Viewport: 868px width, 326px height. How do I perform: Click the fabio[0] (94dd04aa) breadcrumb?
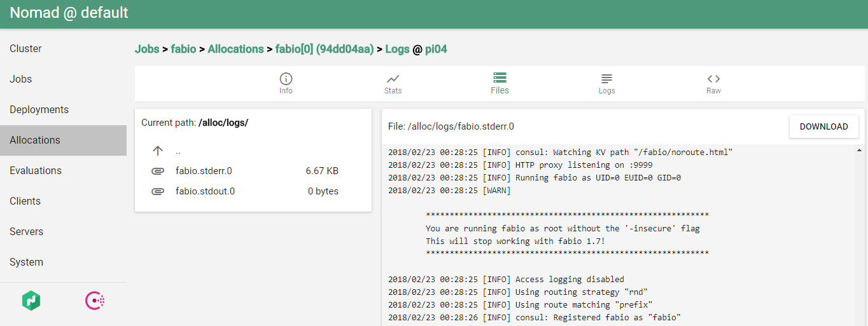325,49
